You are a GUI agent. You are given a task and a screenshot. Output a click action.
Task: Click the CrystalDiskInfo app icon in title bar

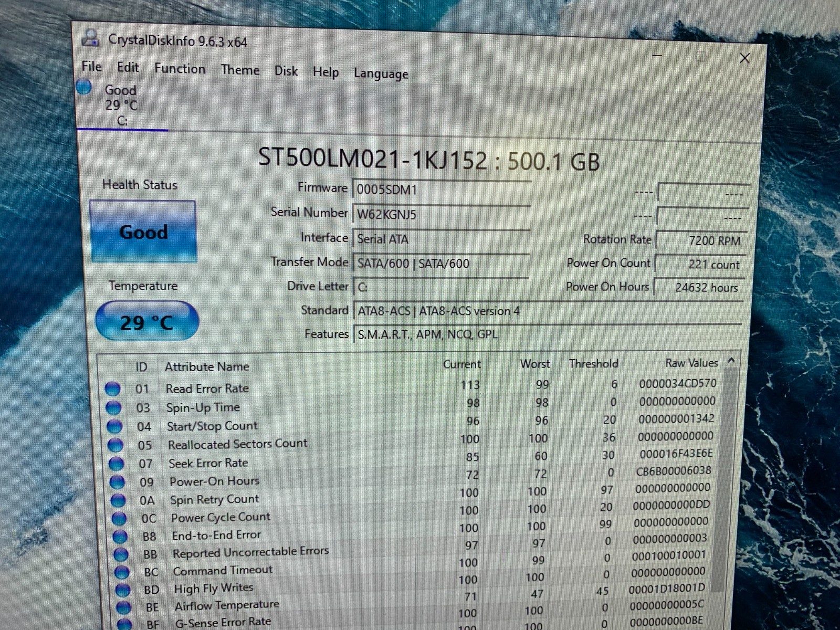point(91,38)
